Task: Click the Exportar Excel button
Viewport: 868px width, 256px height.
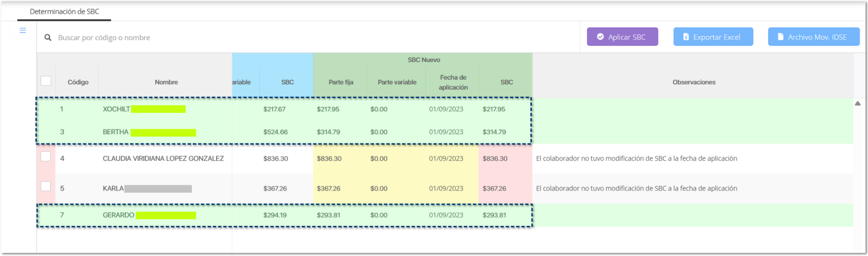Action: (x=713, y=37)
